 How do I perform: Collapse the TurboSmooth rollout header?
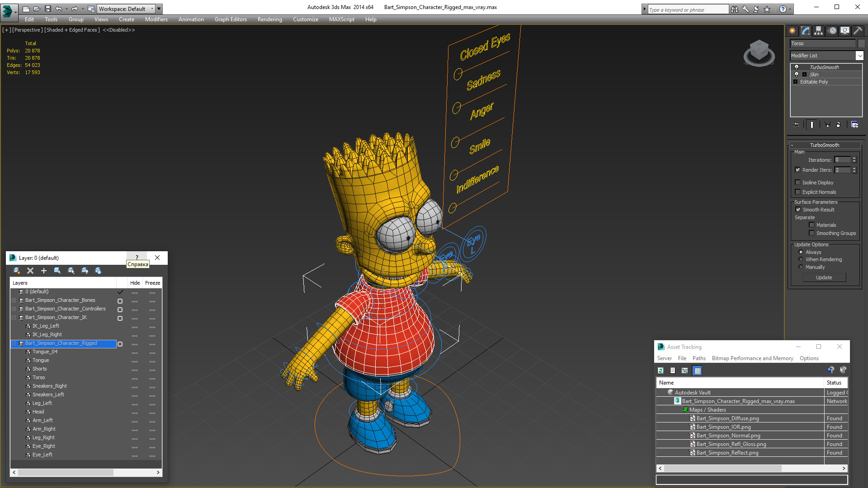(825, 145)
